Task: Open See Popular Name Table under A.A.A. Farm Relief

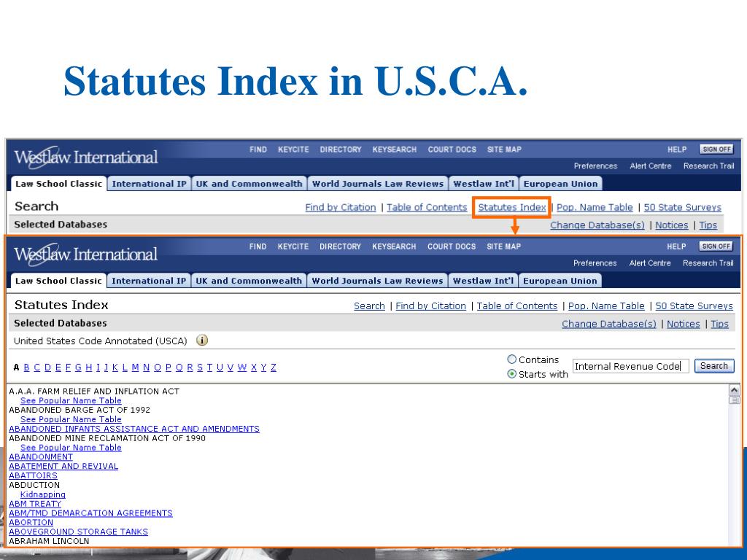Action: coord(71,400)
